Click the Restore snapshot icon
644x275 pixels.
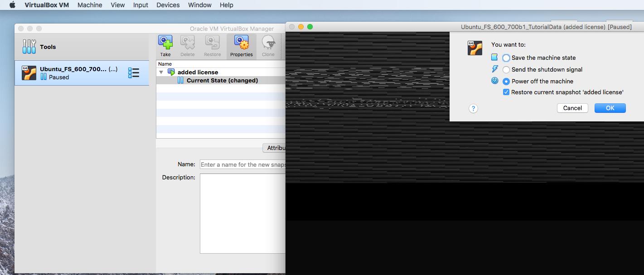(212, 43)
